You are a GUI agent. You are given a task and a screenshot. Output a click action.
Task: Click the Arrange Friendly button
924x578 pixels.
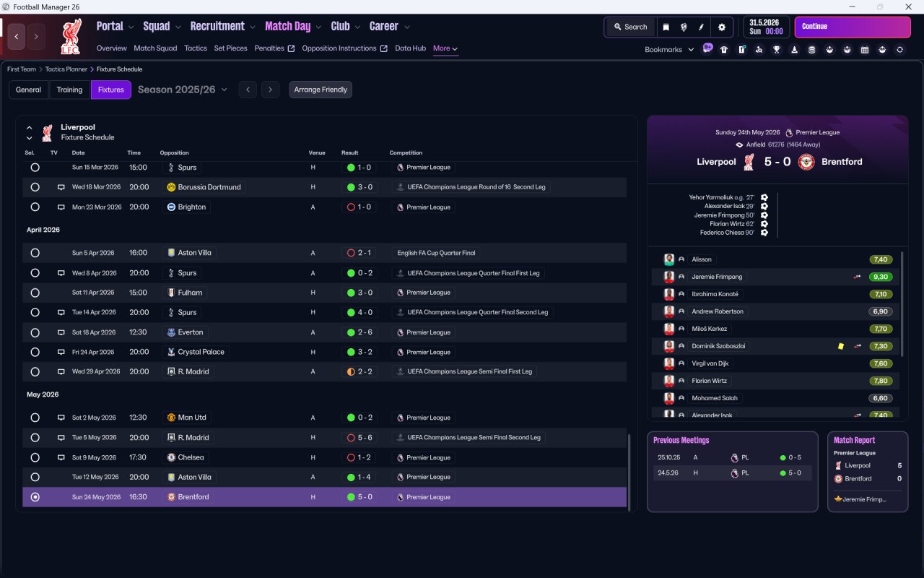coord(321,90)
